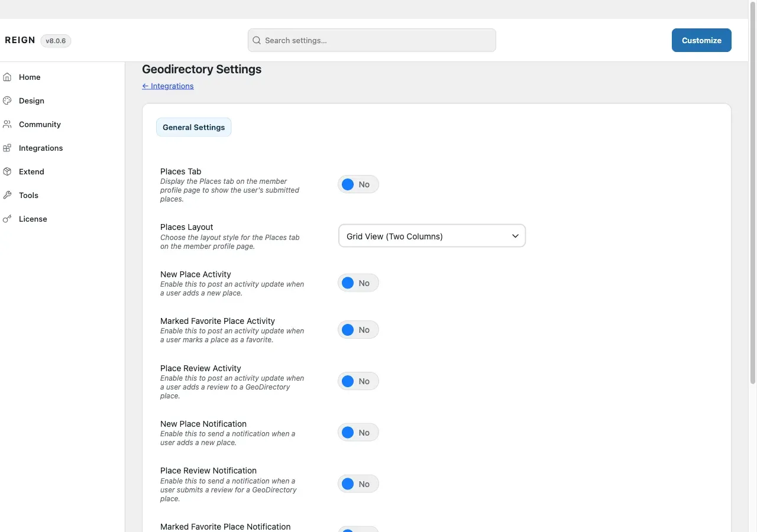Click the Place Review Notification label

pos(208,471)
